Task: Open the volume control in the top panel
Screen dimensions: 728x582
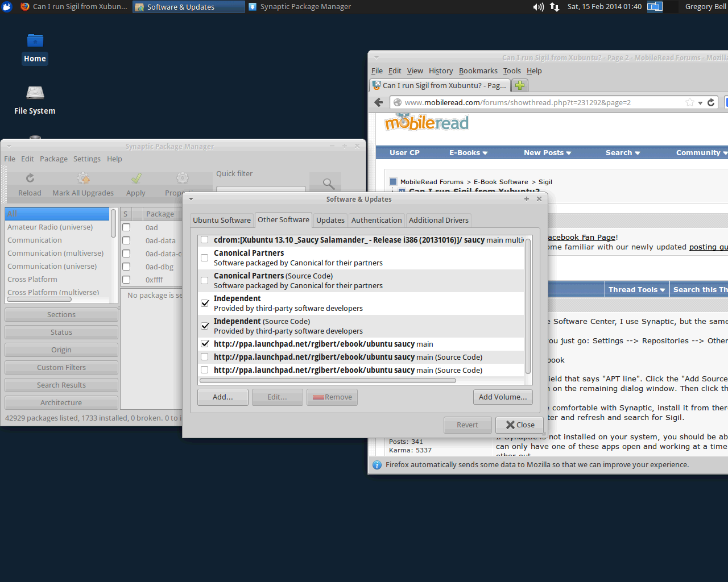Action: [538, 7]
